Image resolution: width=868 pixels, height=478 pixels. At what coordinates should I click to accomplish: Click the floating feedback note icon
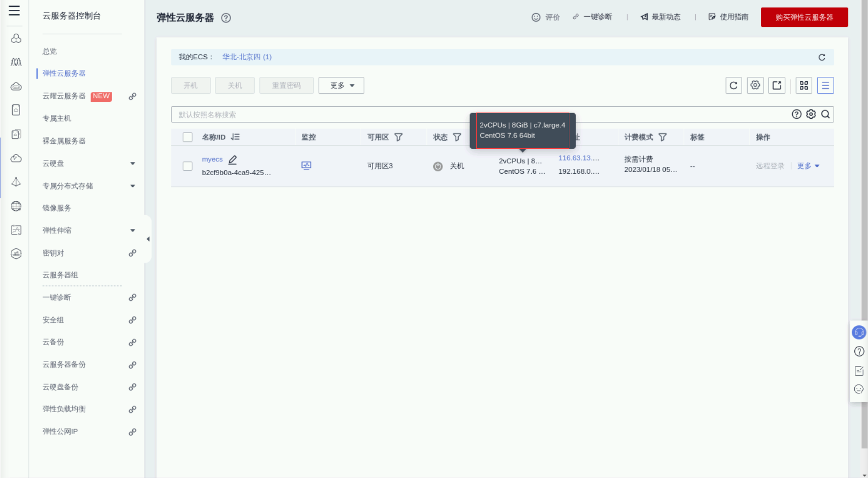[x=859, y=371]
